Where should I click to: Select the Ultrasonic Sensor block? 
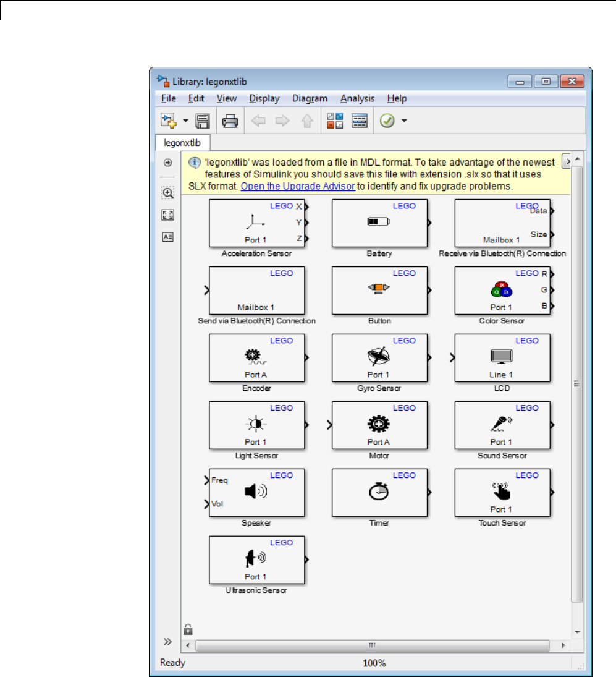click(x=256, y=560)
